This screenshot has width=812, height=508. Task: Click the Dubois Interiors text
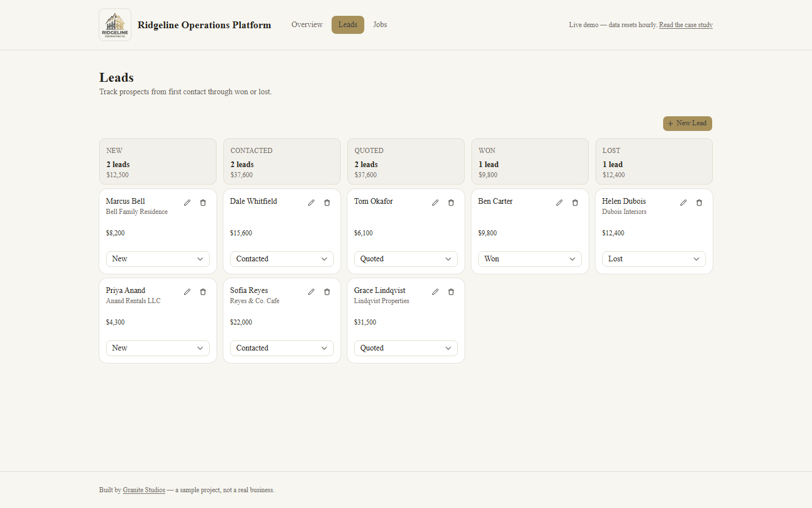tap(624, 212)
